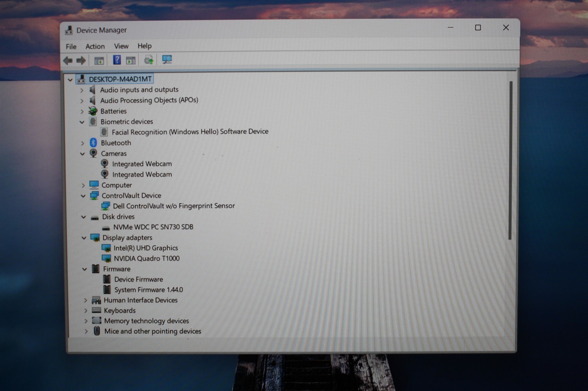Collapse the Biometric devices node

tap(82, 122)
